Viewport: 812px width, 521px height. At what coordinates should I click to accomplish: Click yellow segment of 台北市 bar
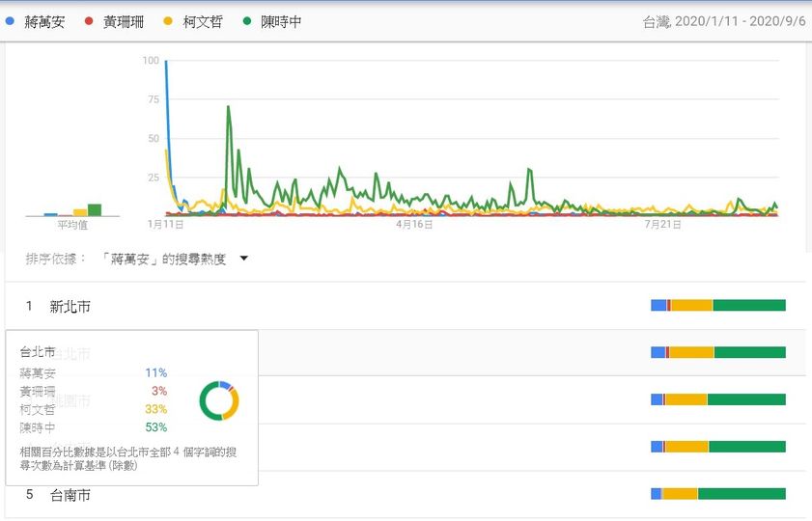click(x=691, y=352)
